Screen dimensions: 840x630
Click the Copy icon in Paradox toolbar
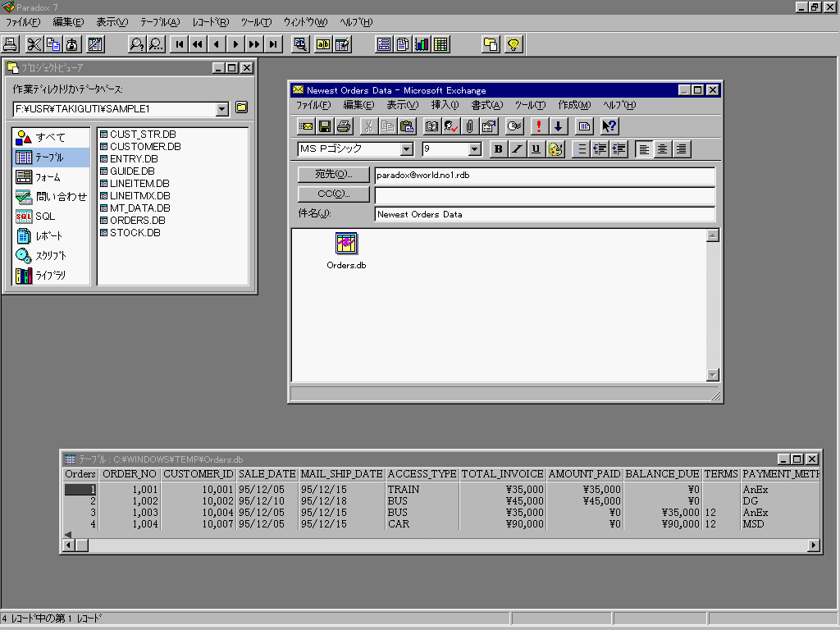(53, 44)
